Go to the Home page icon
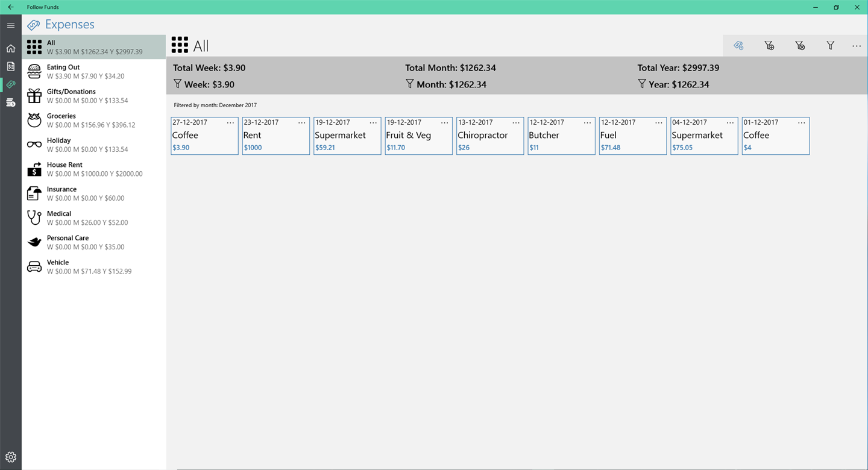The height and width of the screenshot is (470, 868). click(11, 48)
